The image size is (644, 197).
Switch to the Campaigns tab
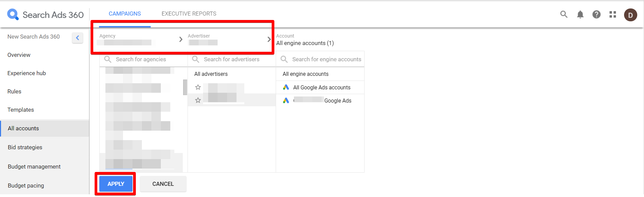(125, 14)
